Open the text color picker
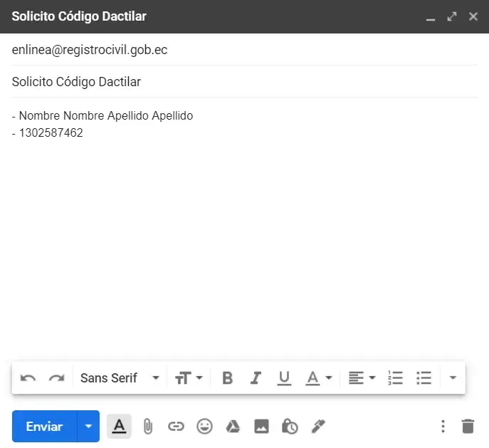Image resolution: width=489 pixels, height=448 pixels. click(x=318, y=378)
